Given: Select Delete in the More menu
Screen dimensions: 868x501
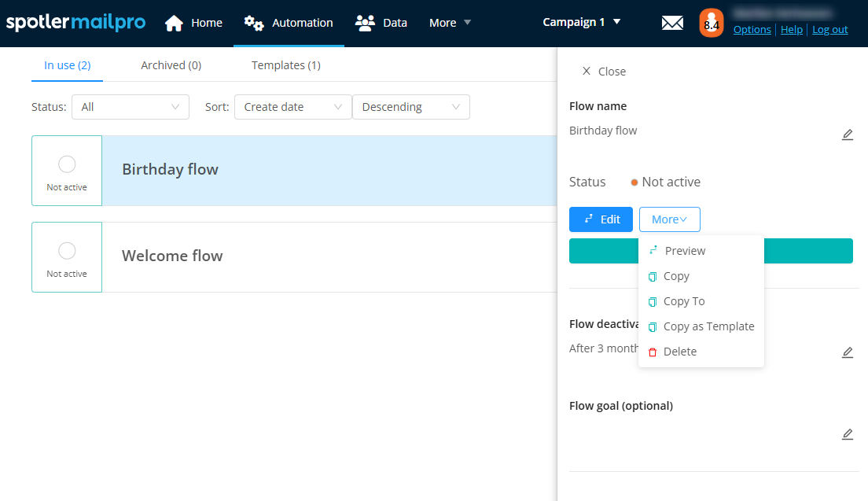Looking at the screenshot, I should 679,352.
